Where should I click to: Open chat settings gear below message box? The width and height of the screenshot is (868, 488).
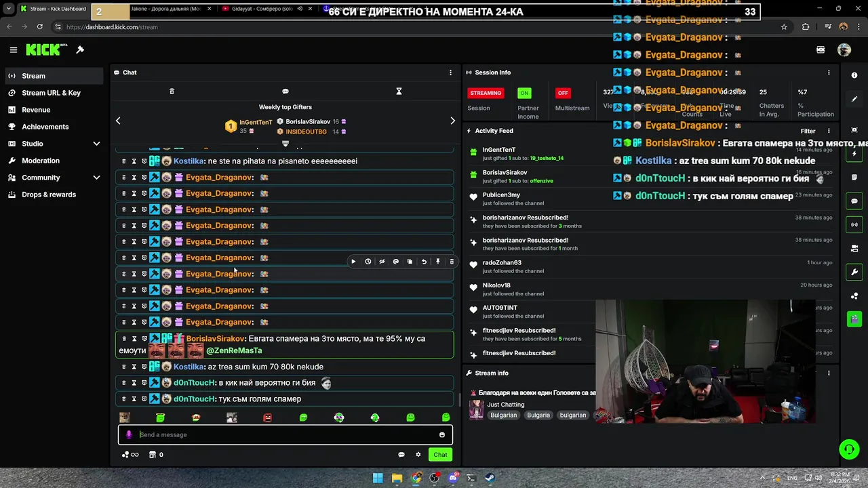click(418, 455)
